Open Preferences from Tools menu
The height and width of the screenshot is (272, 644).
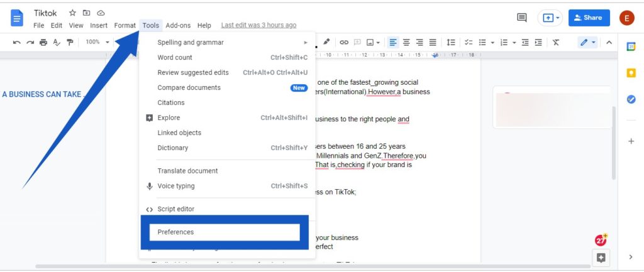[x=225, y=232]
